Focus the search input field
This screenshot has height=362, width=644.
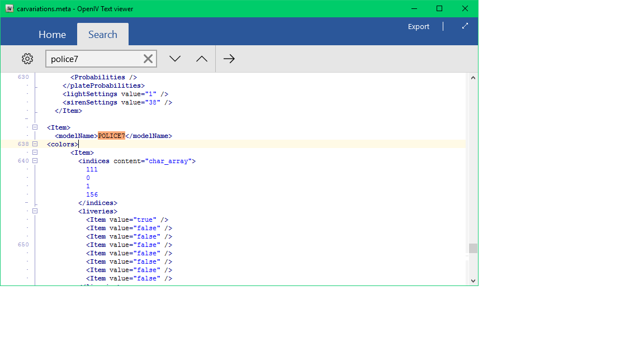click(x=93, y=59)
